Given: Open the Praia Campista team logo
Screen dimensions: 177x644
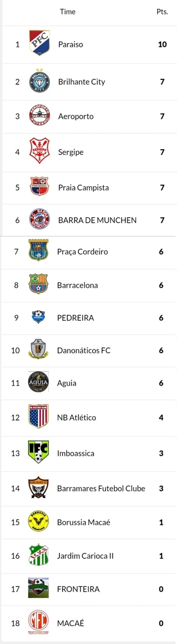Looking at the screenshot, I should click(x=38, y=187).
